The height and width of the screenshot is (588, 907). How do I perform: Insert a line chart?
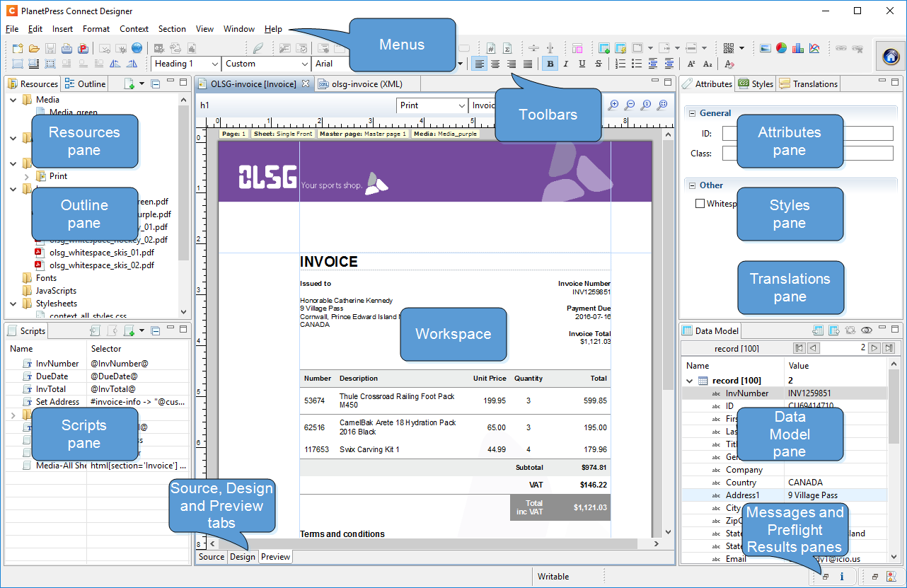(x=814, y=48)
